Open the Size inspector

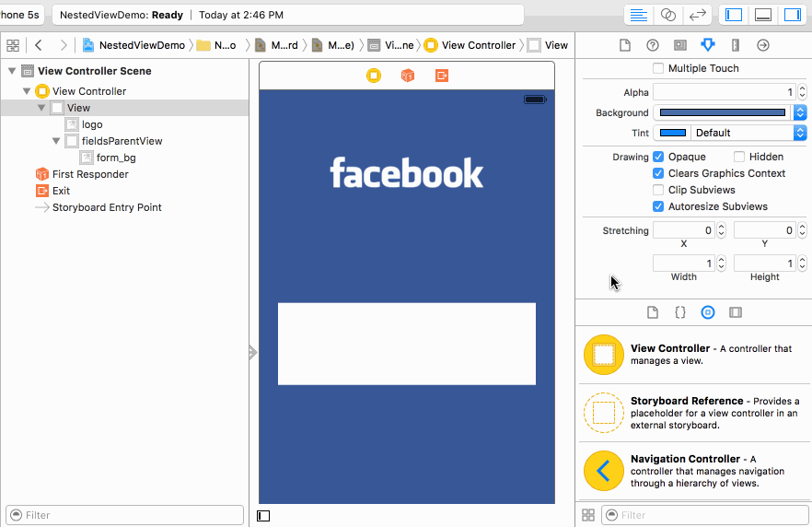click(x=736, y=45)
